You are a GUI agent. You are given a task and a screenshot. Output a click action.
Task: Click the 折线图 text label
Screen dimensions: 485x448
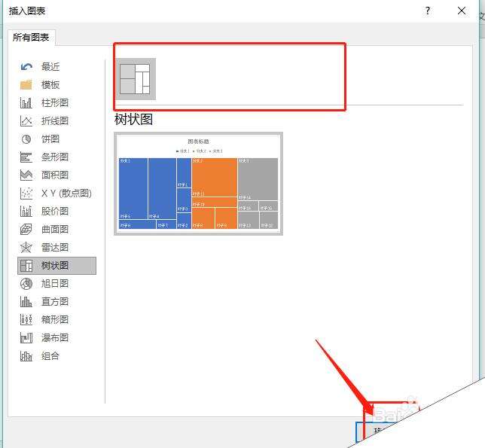click(55, 121)
